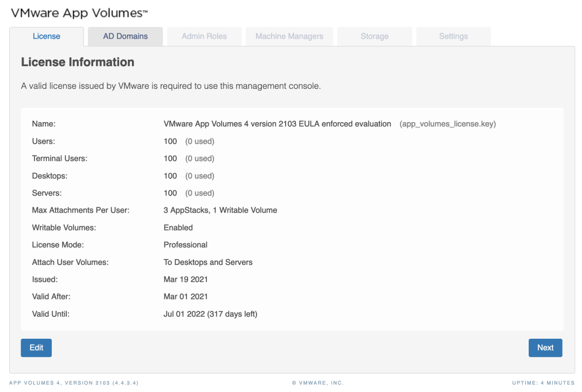Click the Uptime indicator in footer
The width and height of the screenshot is (582, 392).
tap(543, 383)
